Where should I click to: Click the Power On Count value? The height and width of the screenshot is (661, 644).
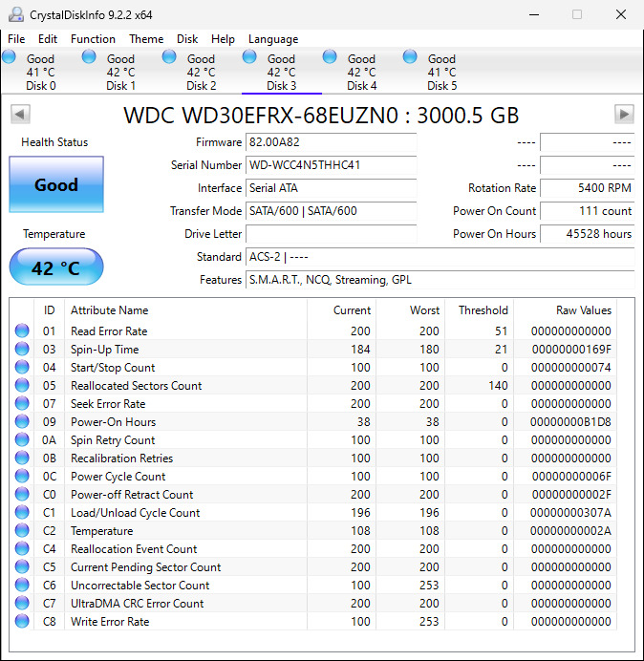tap(587, 211)
